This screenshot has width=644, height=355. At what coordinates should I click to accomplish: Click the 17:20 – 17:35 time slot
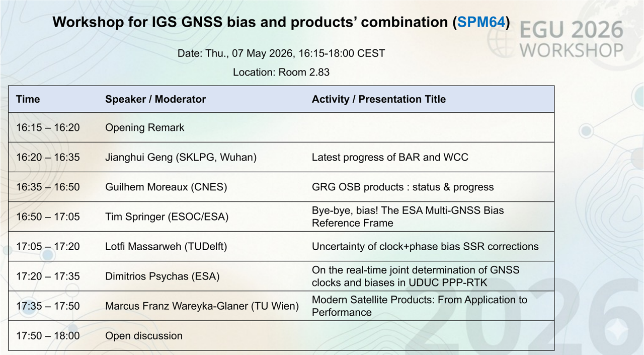coord(48,276)
